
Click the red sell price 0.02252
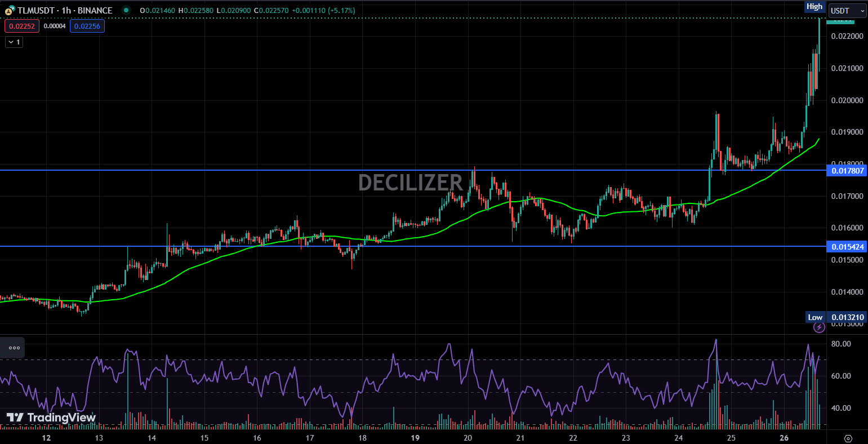coord(22,26)
